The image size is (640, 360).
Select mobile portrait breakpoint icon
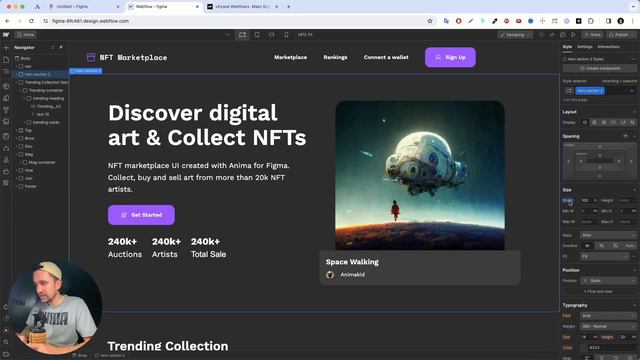pos(286,35)
